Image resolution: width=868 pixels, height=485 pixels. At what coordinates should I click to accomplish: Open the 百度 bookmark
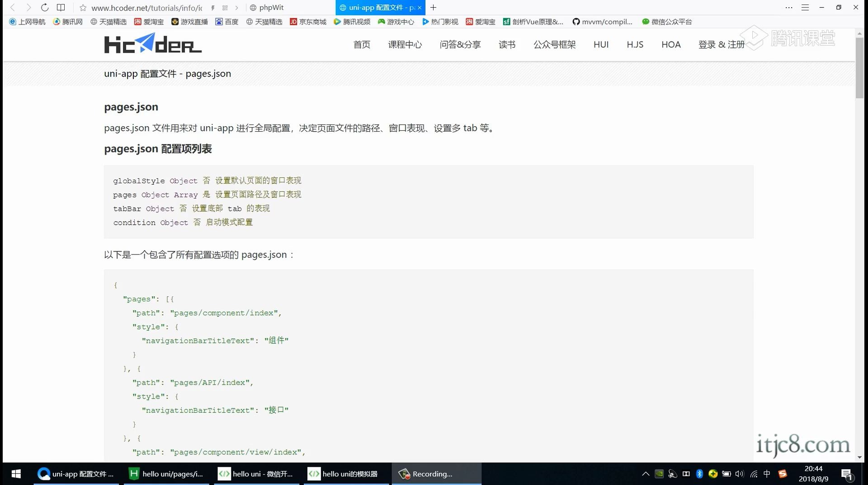[x=227, y=22]
